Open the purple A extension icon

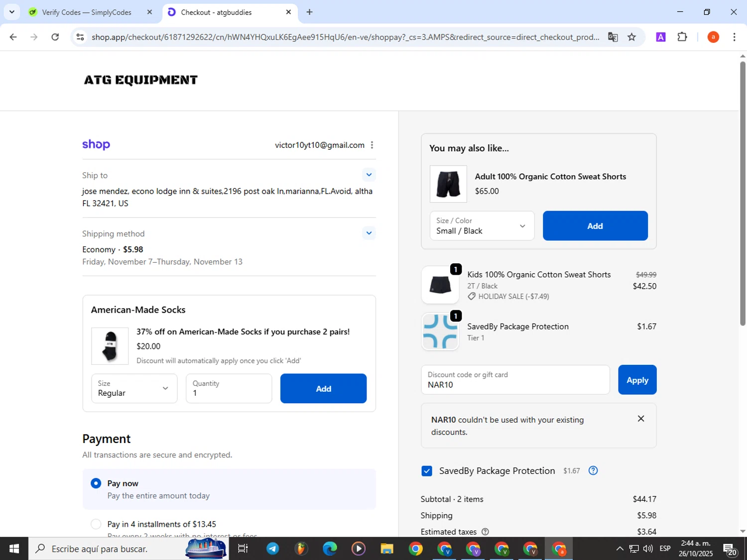(x=661, y=37)
